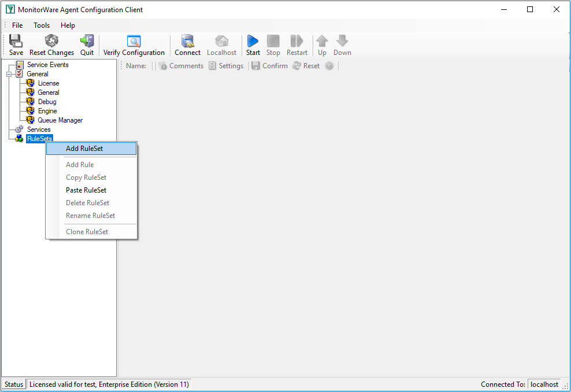The image size is (571, 392).
Task: Select the License tree label
Action: [x=49, y=83]
